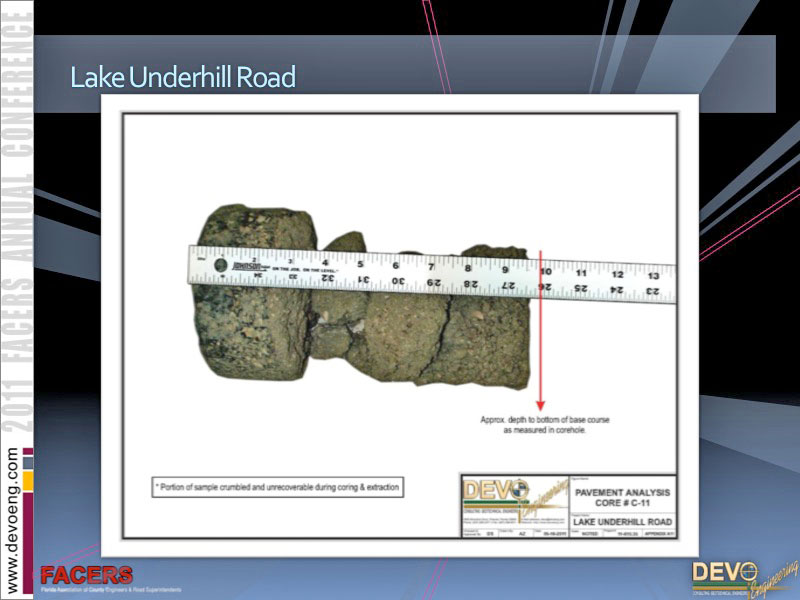
Task: Click the 10-inch mark on the ruler
Action: tap(545, 271)
